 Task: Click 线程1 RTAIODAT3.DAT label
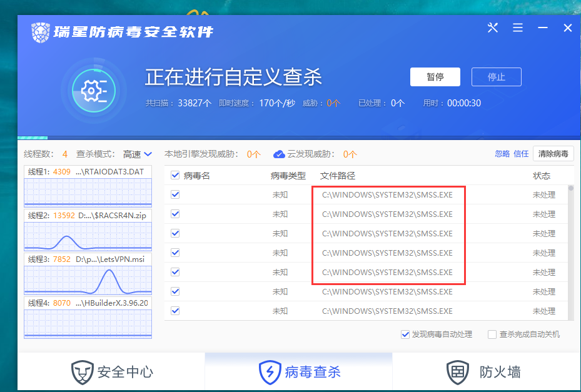pos(86,171)
